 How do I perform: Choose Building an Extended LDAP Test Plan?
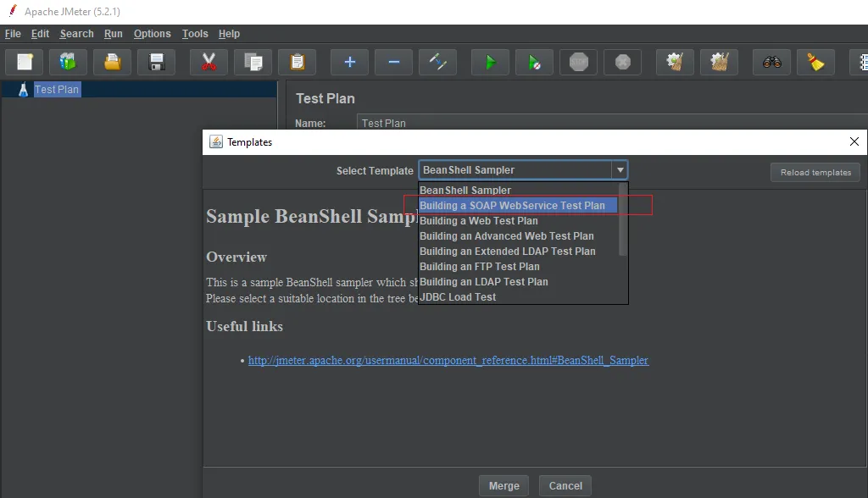[x=518, y=252]
